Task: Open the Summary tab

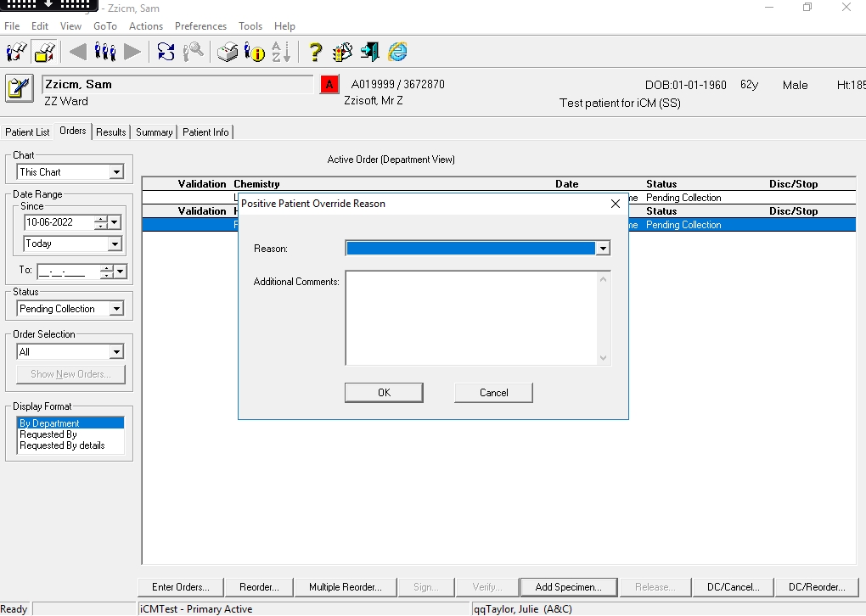Action: pos(154,132)
